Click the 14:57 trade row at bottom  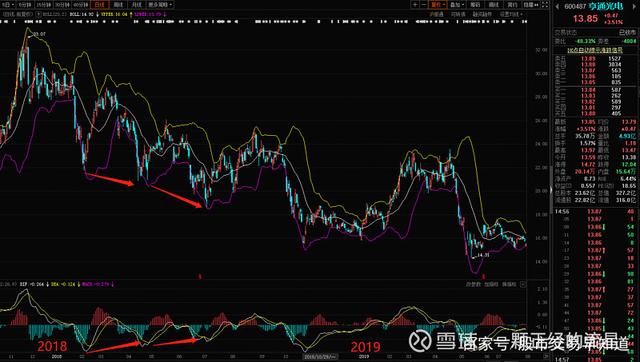(x=596, y=360)
